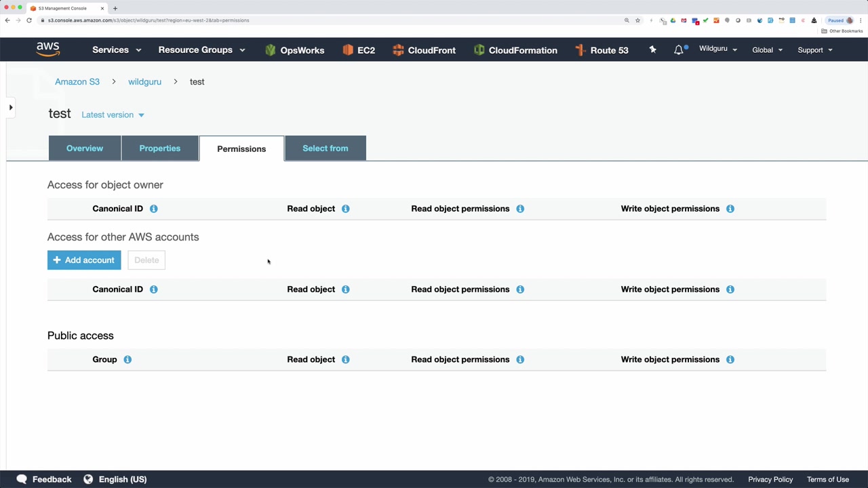Open the Feedback link in the footer
This screenshot has width=868, height=488.
[x=44, y=479]
